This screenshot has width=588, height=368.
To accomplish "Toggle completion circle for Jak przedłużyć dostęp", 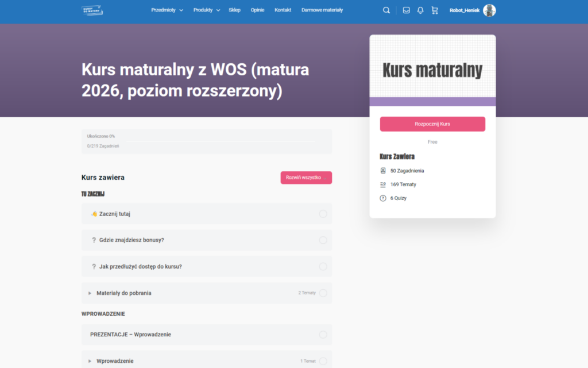I will point(323,267).
